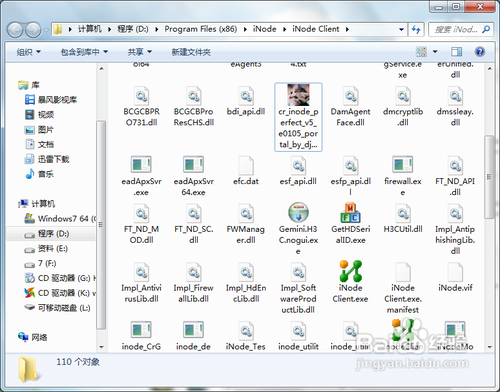Toggle the preview pane button
The height and width of the screenshot is (392, 500).
coord(456,52)
